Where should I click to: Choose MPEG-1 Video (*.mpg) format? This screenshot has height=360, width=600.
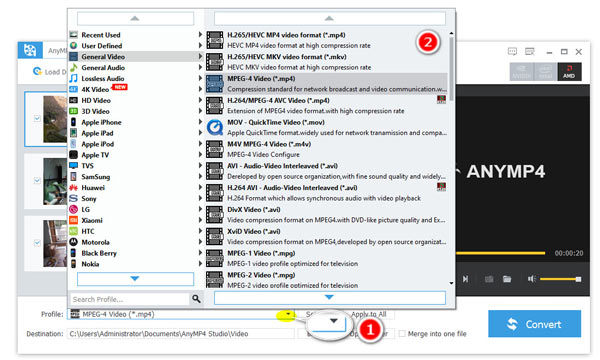coord(326,258)
